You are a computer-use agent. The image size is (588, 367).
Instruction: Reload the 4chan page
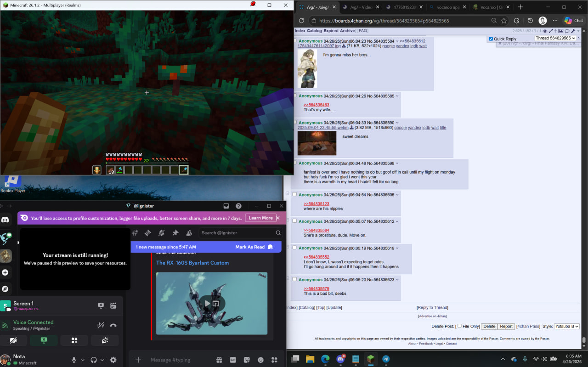tap(301, 21)
